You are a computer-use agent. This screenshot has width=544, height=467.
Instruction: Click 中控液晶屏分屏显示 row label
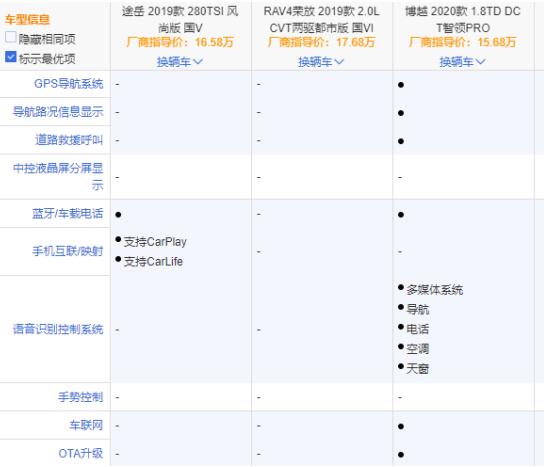(58, 177)
